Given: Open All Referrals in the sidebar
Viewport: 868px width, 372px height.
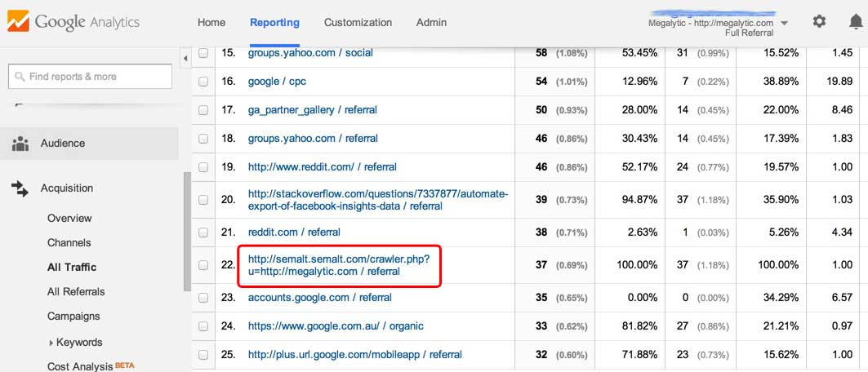Looking at the screenshot, I should (76, 292).
